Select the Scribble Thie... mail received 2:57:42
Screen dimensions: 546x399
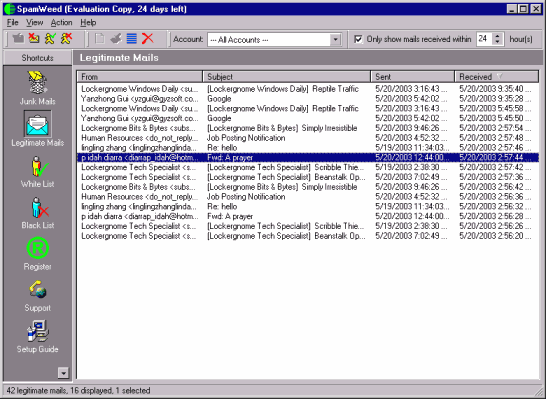click(x=308, y=167)
